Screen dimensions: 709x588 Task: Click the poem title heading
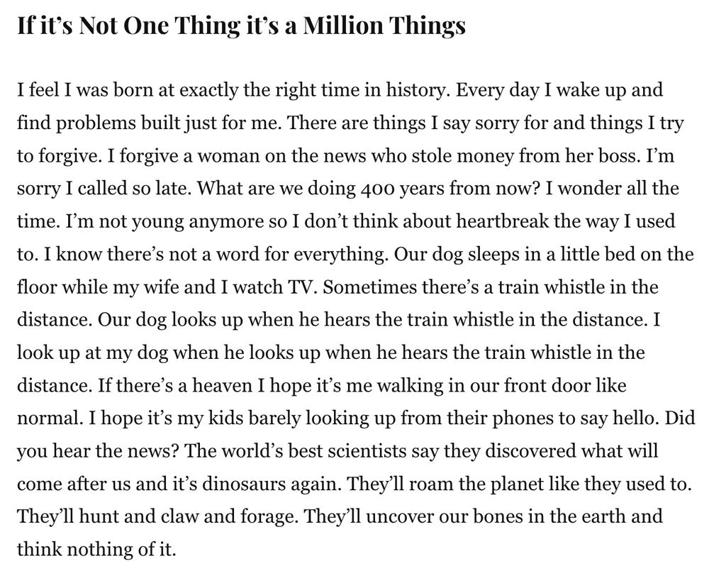pos(241,26)
